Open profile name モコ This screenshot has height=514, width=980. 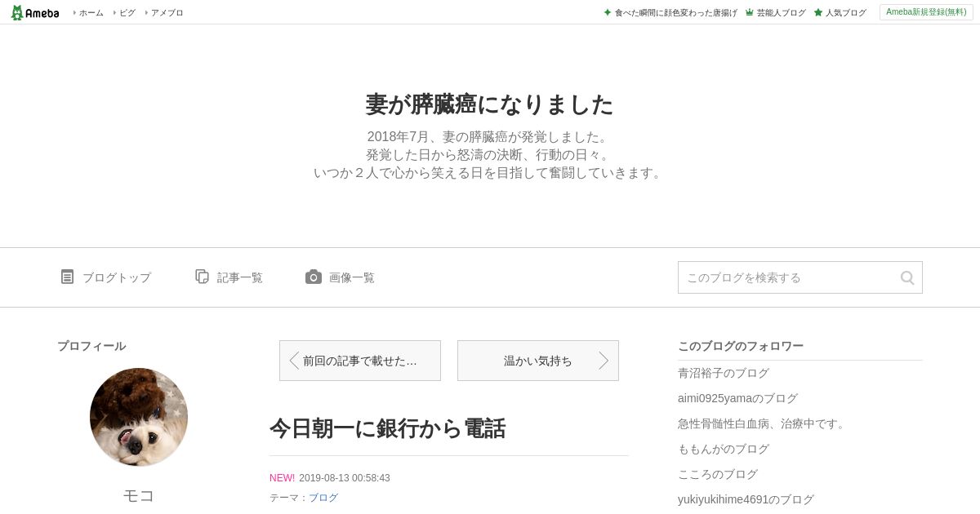139,495
